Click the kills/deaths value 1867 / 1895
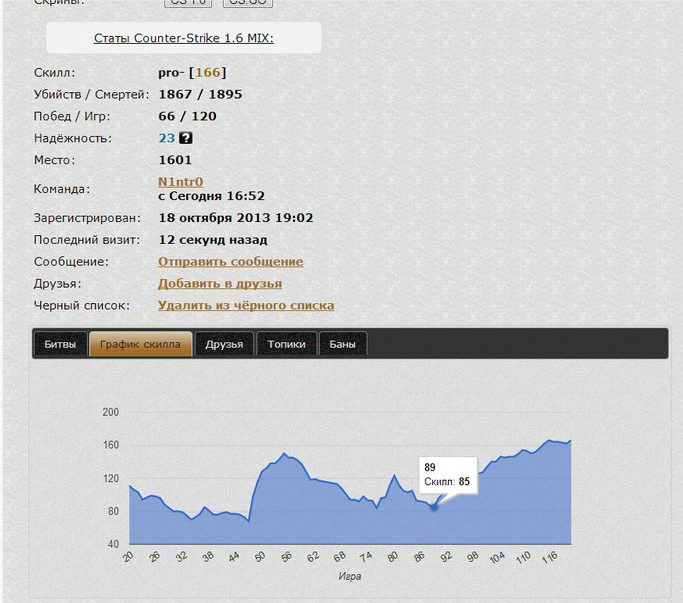Image resolution: width=683 pixels, height=603 pixels. tap(200, 94)
